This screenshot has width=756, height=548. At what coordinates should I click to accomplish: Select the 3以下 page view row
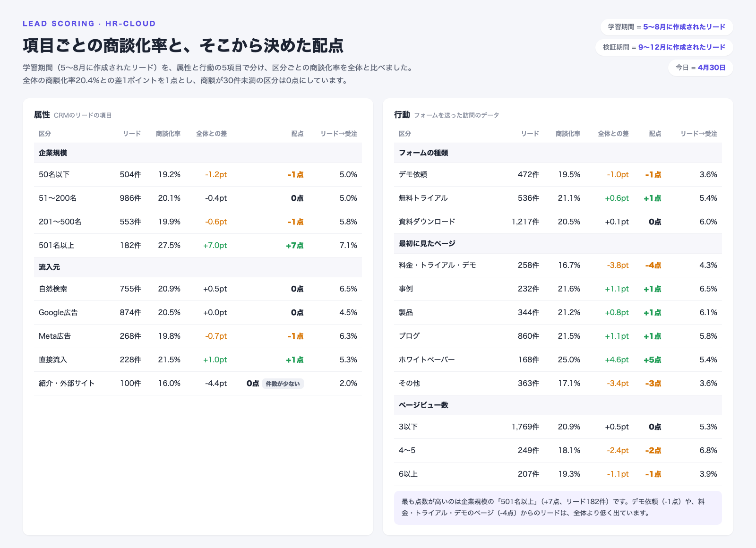coord(558,427)
